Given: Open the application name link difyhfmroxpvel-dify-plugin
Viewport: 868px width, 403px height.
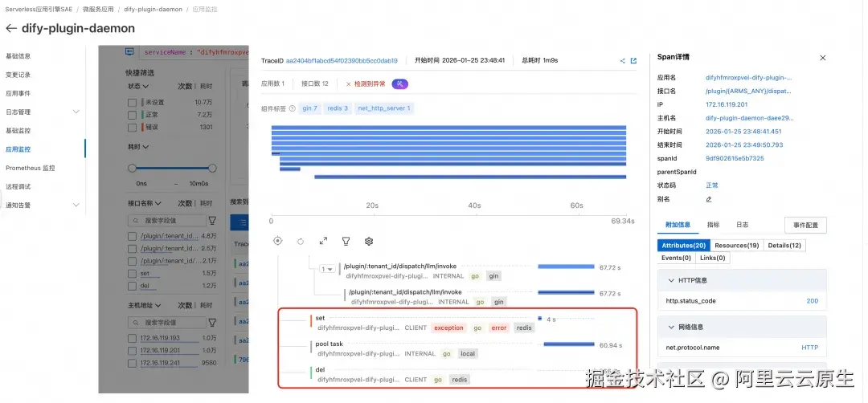Looking at the screenshot, I should (748, 78).
